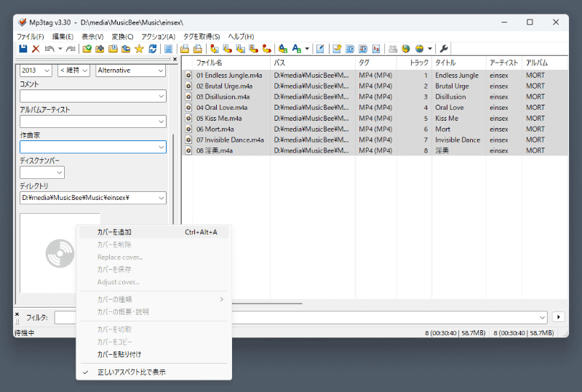The image size is (582, 392).
Task: Sort by the タイトル column header
Action: (x=459, y=63)
